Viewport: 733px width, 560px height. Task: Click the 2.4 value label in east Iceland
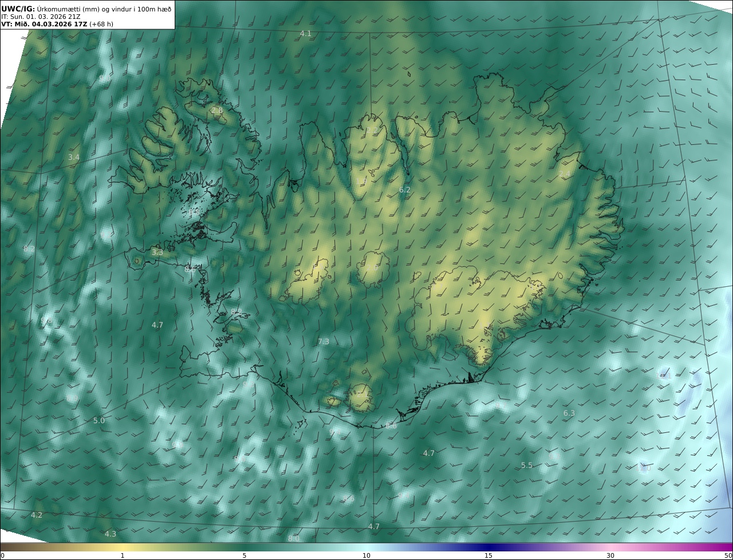click(565, 174)
